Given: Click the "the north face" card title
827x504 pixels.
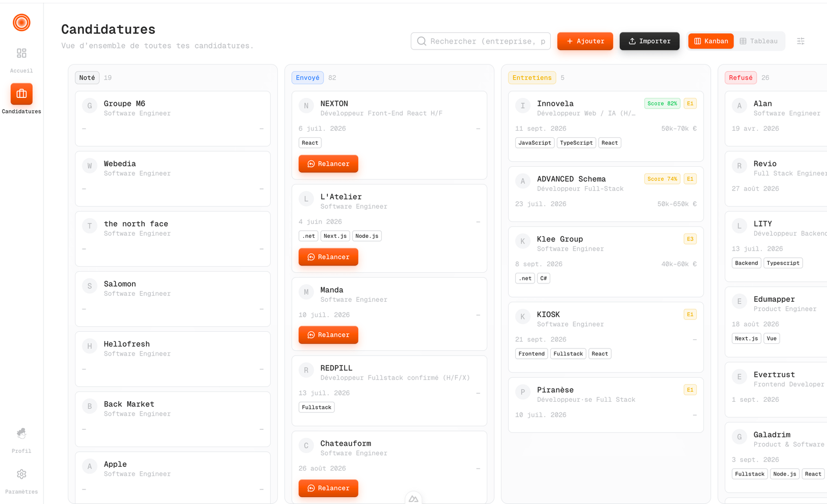Looking at the screenshot, I should (x=136, y=224).
